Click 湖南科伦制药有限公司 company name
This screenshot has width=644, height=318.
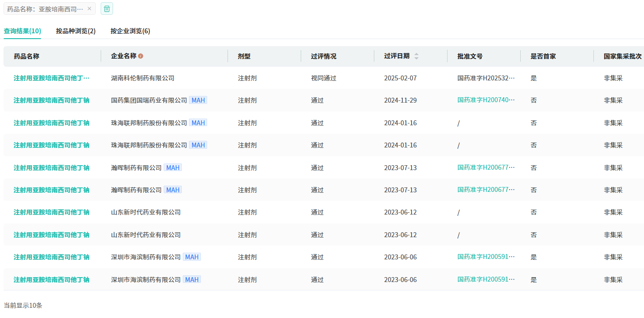click(x=142, y=78)
